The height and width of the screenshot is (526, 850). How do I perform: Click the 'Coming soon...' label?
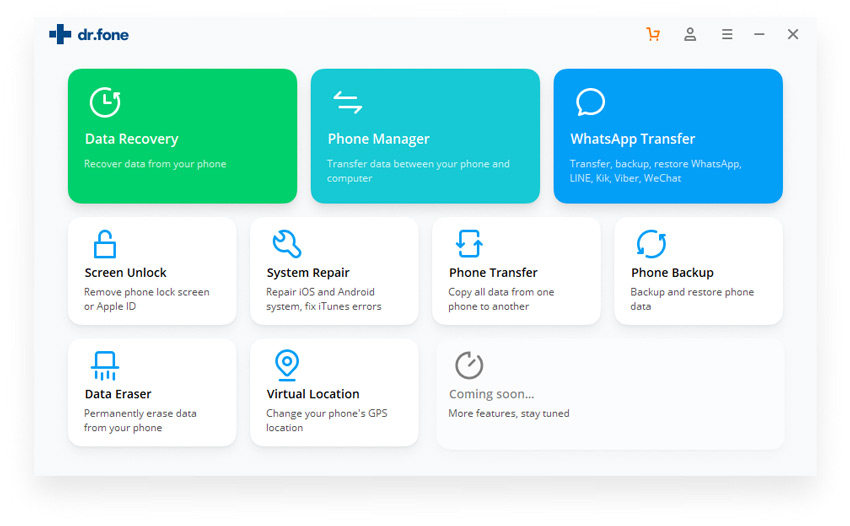pos(491,394)
